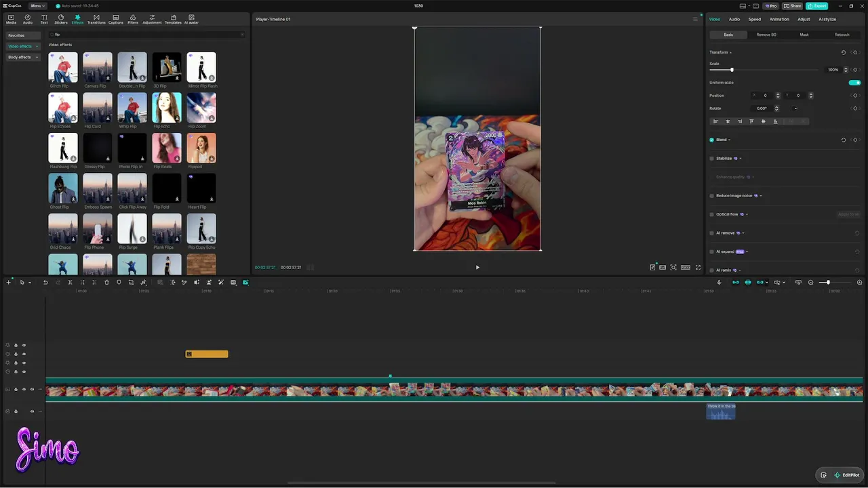Expand the Body effects category dropdown
This screenshot has width=868, height=488.
point(24,58)
